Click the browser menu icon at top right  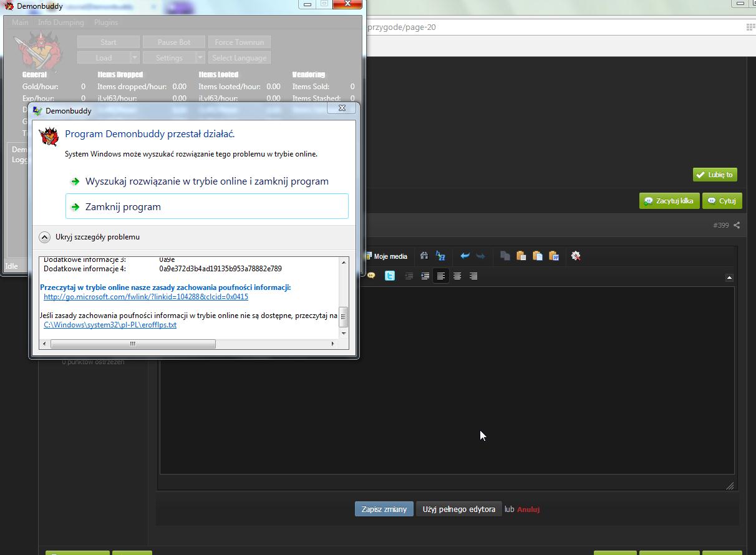[x=751, y=27]
